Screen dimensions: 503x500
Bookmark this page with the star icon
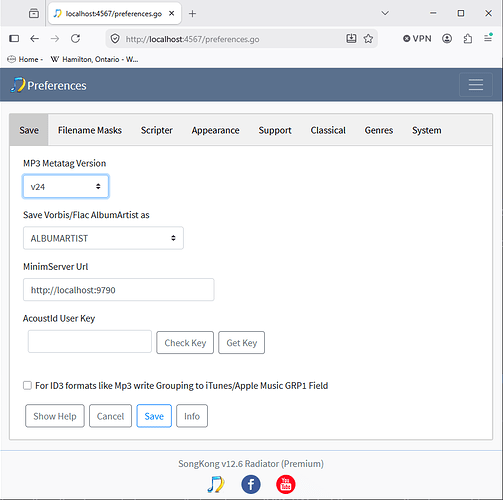(x=368, y=39)
